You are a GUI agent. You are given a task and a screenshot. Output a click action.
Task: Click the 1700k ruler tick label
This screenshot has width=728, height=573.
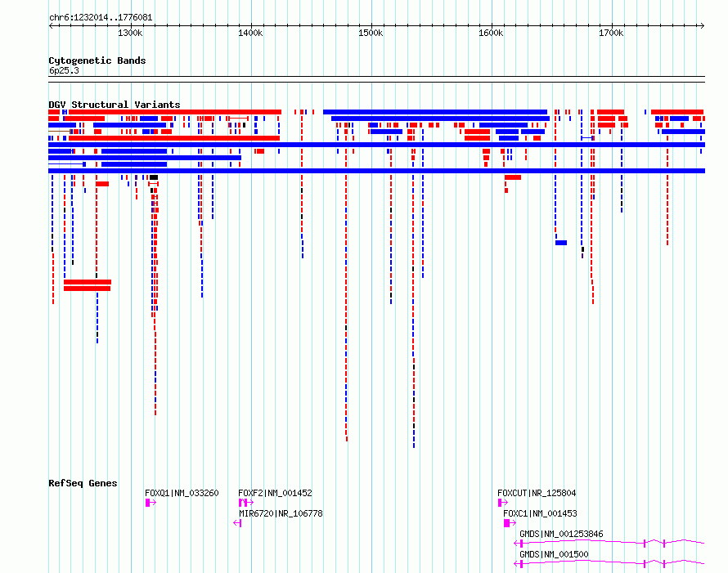[611, 33]
